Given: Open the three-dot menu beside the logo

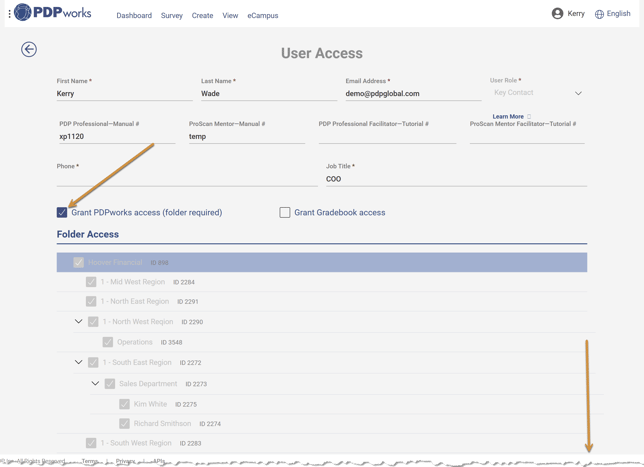Looking at the screenshot, I should click(x=9, y=15).
